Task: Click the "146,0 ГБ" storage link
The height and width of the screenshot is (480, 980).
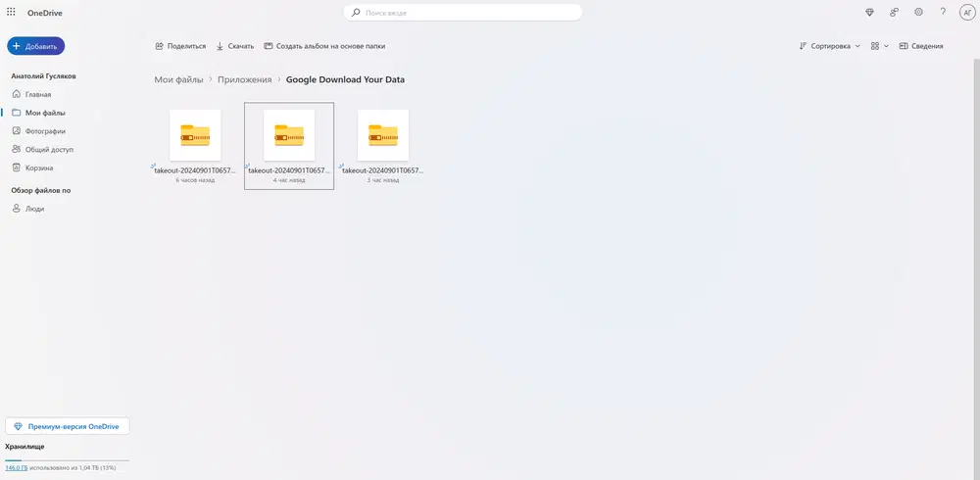Action: [x=17, y=467]
